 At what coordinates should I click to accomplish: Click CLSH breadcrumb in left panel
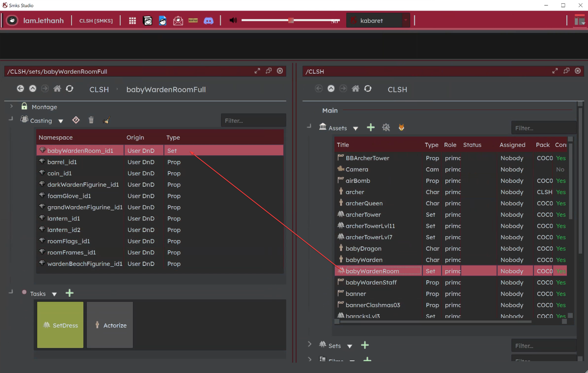click(x=99, y=89)
